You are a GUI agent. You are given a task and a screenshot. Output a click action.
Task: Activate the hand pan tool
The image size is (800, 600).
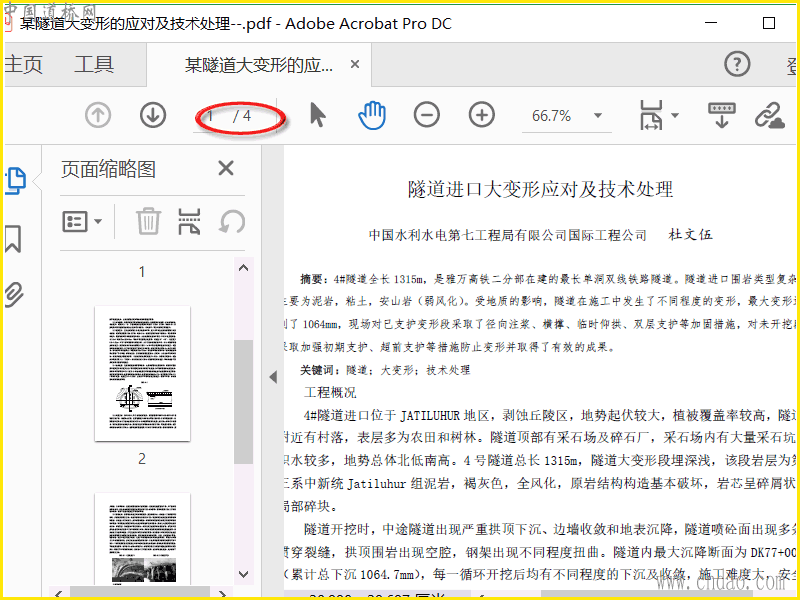click(x=372, y=115)
